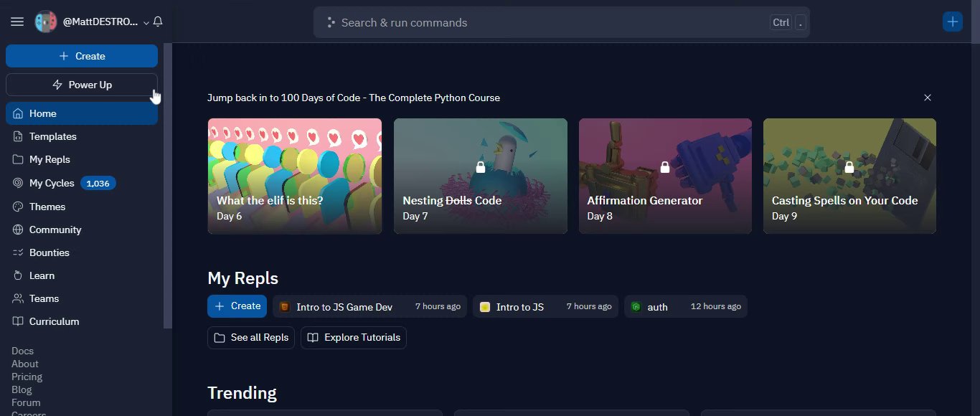Viewport: 980px width, 416px height.
Task: Click the Power Up lightning icon
Action: point(57,85)
